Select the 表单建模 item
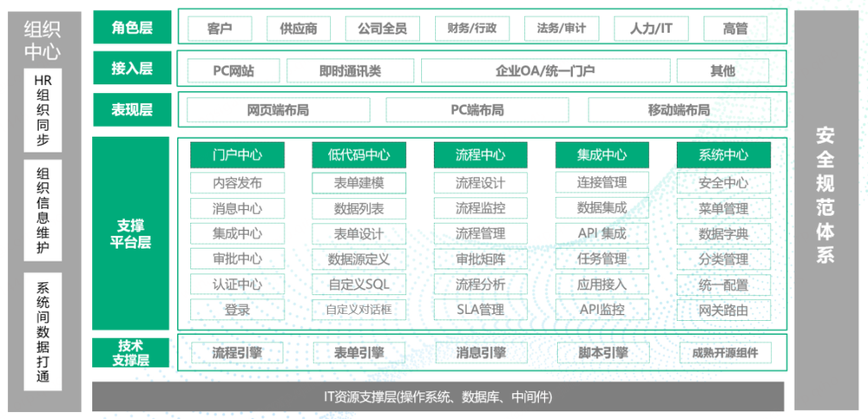Image resolution: width=868 pixels, height=419 pixels. tap(358, 183)
